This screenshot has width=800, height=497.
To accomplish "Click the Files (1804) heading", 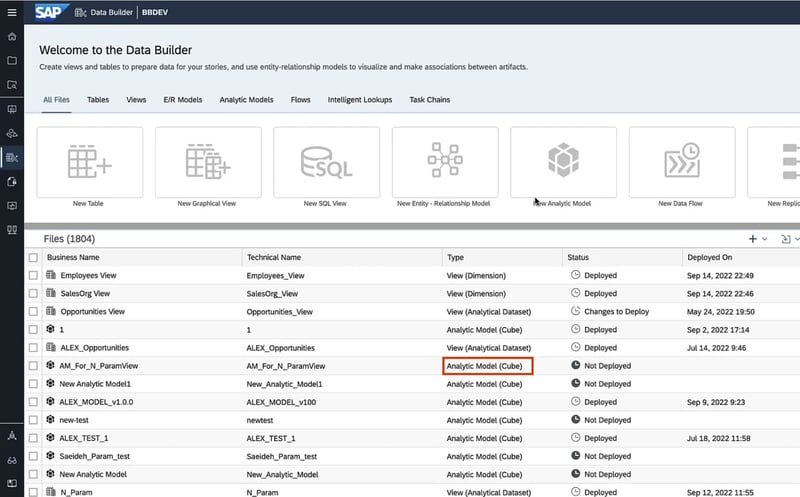I will click(x=69, y=239).
